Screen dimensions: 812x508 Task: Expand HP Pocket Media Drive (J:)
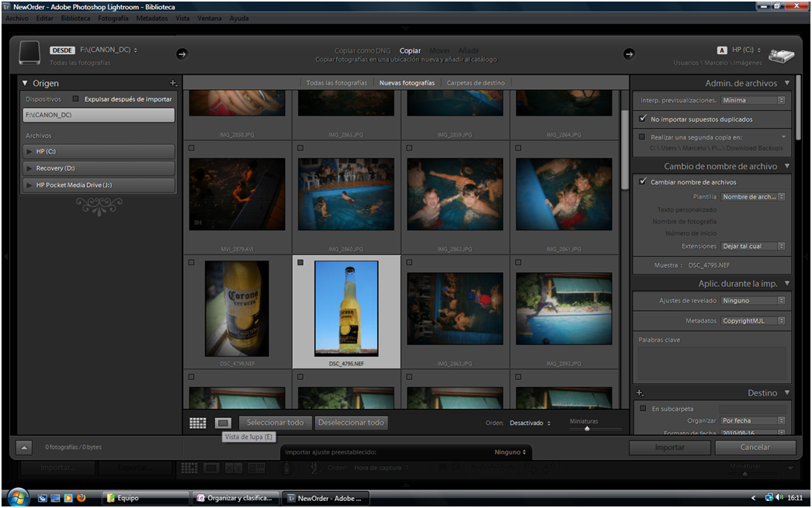29,185
